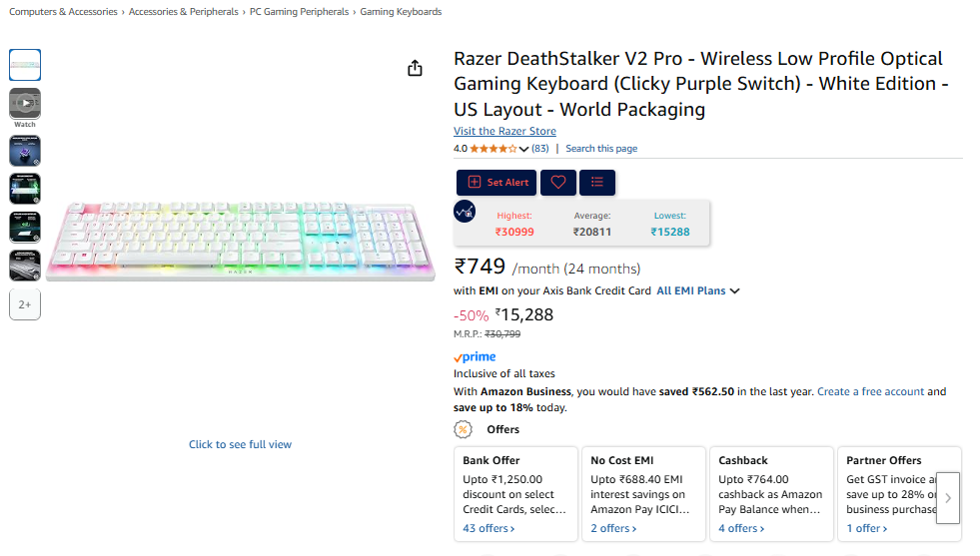Click the orange Offers percent badge icon

click(464, 429)
